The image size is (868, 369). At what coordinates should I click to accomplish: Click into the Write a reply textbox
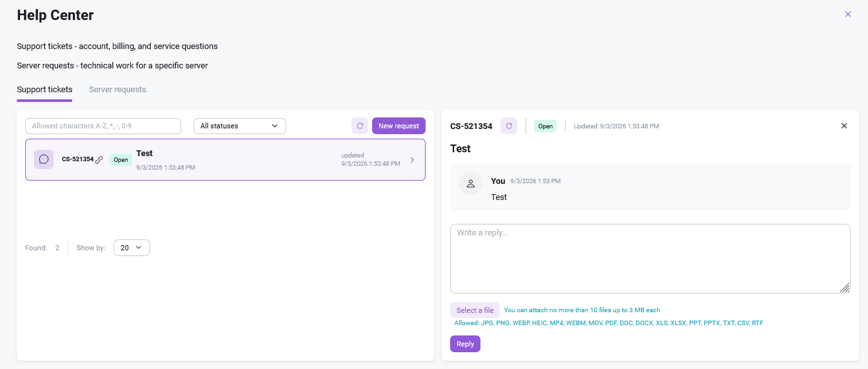pos(650,259)
